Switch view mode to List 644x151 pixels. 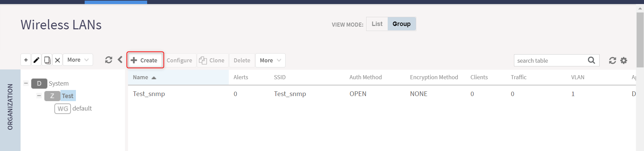pos(377,24)
